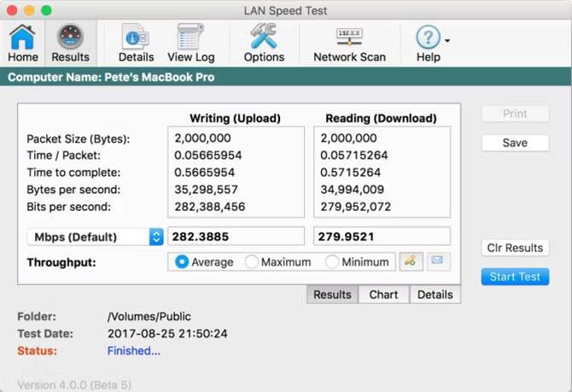
Task: Click the Version 4.0.0 (Beta 5) text
Action: (74, 385)
